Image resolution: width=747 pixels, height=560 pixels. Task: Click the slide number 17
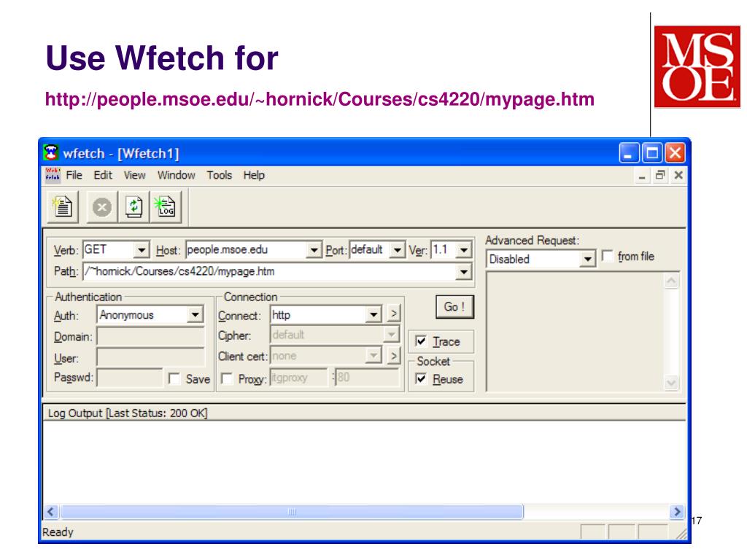[x=697, y=521]
